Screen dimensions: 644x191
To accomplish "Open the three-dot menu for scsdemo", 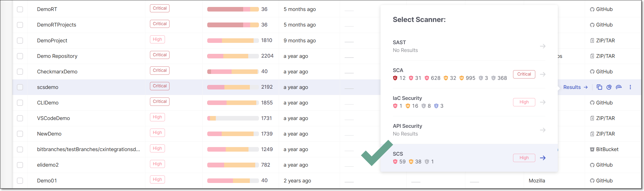I will pyautogui.click(x=630, y=87).
